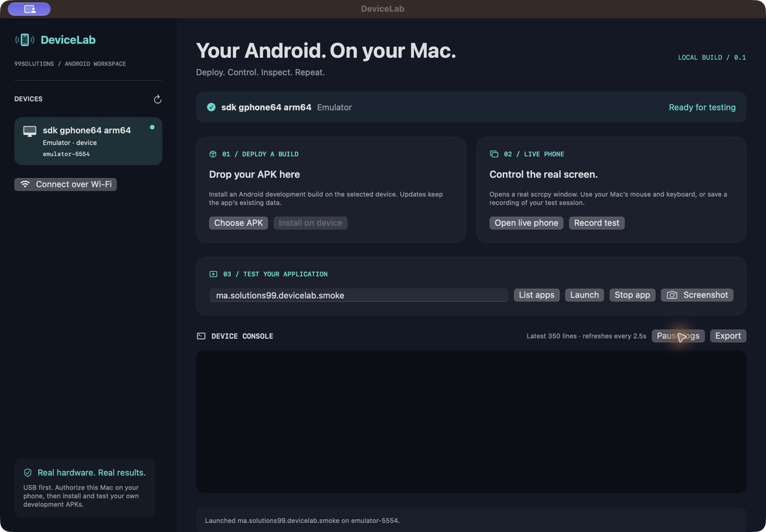Click the play icon for Test Your Application
The height and width of the screenshot is (532, 766).
point(214,274)
